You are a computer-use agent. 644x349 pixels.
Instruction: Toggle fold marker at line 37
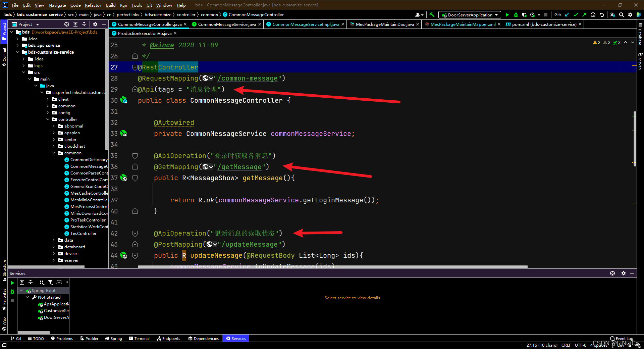(x=135, y=178)
